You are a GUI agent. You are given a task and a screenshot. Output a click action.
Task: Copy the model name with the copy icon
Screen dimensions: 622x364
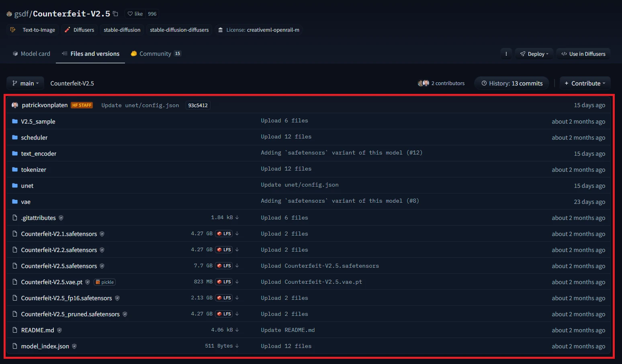pos(115,14)
